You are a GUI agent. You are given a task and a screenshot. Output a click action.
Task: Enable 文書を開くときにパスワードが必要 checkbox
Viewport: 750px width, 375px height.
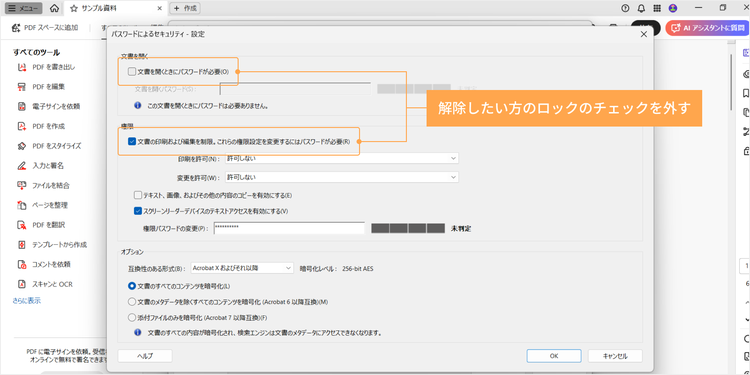point(132,72)
